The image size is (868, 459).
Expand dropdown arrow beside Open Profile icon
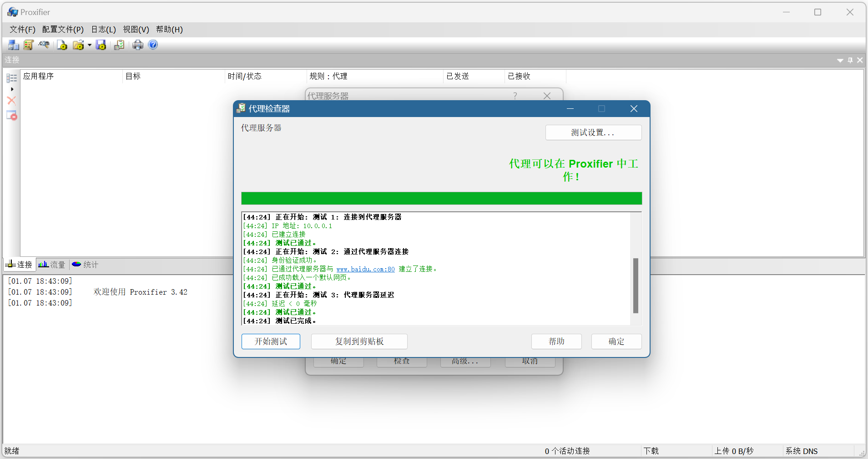[90, 45]
